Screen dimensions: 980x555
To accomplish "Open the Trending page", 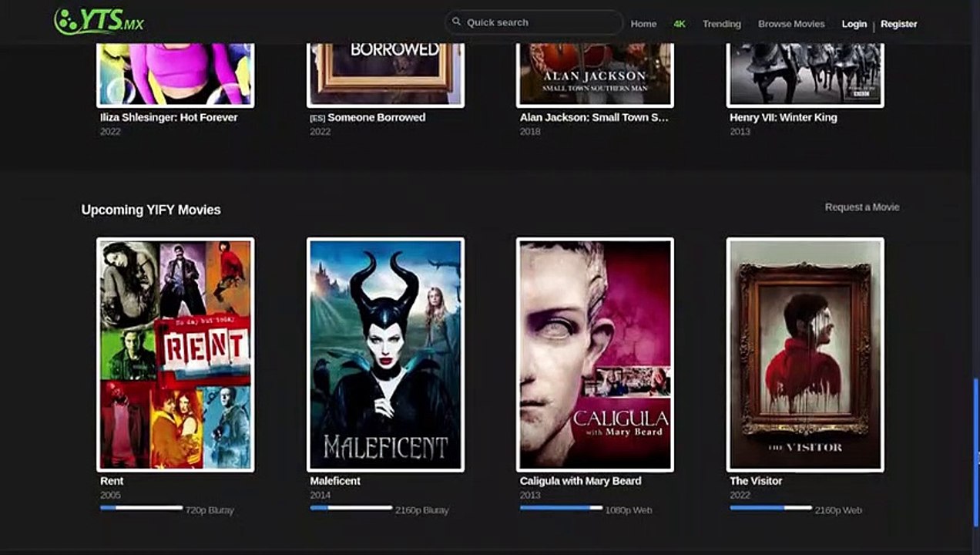I will 721,24.
